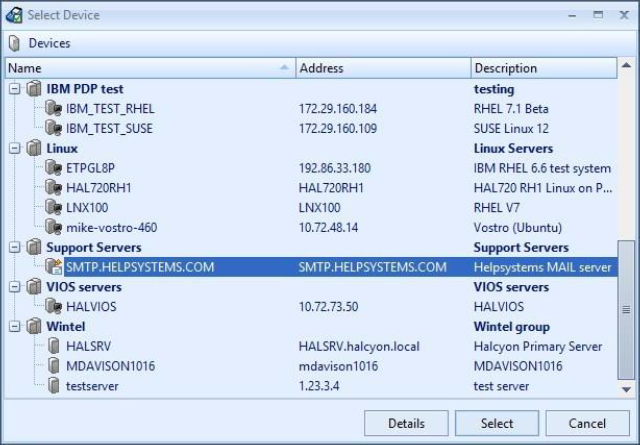Collapse the Linux group node
Screen dimensions: 640x445
15,148
